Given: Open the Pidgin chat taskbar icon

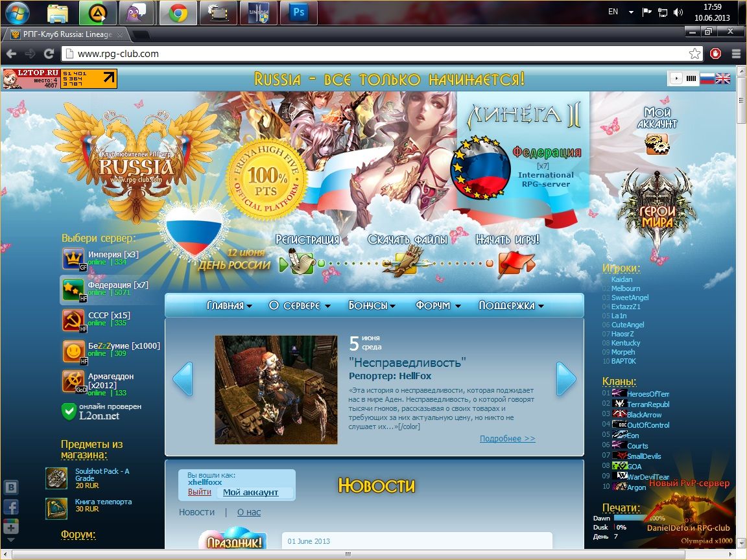Looking at the screenshot, I should click(137, 13).
